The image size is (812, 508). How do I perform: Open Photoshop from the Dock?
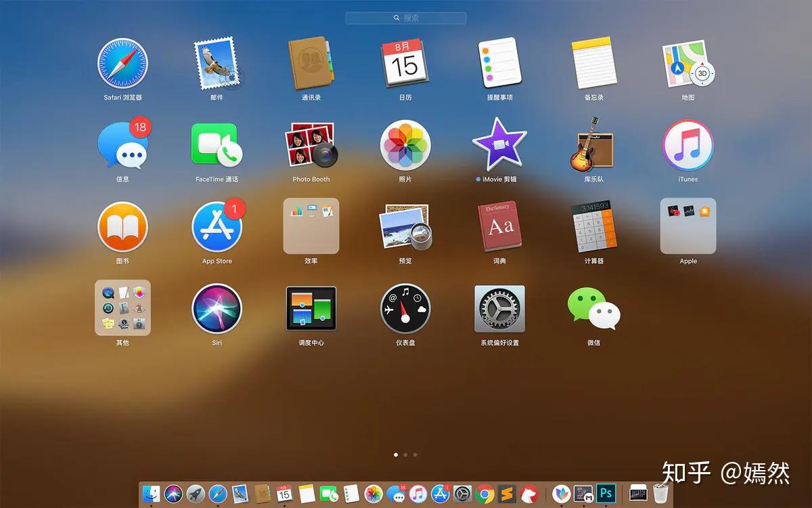tap(606, 493)
